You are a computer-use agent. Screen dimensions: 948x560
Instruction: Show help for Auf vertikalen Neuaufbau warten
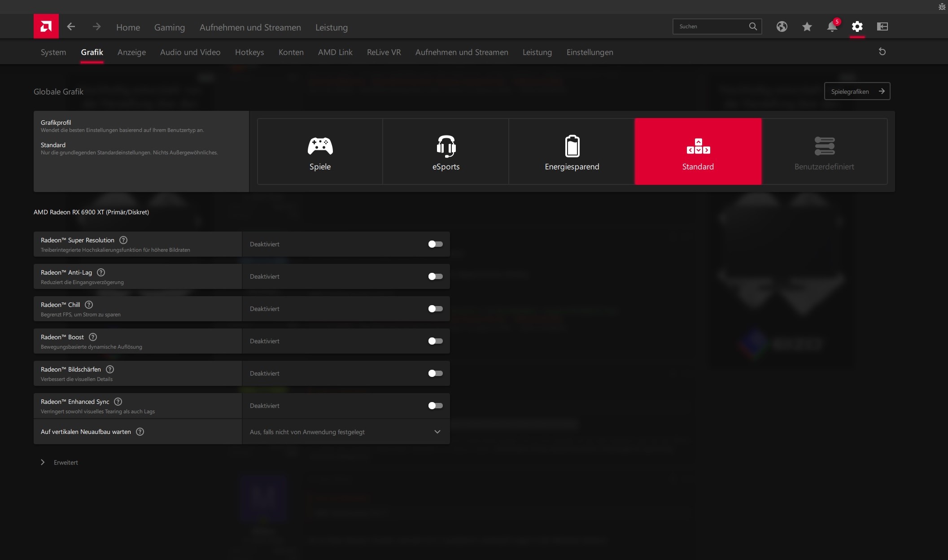point(140,432)
